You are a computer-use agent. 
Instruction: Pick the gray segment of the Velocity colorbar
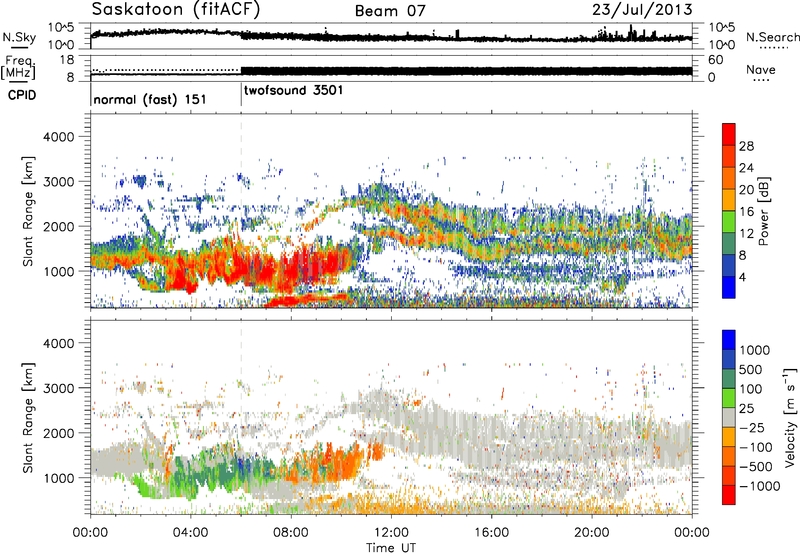(729, 417)
